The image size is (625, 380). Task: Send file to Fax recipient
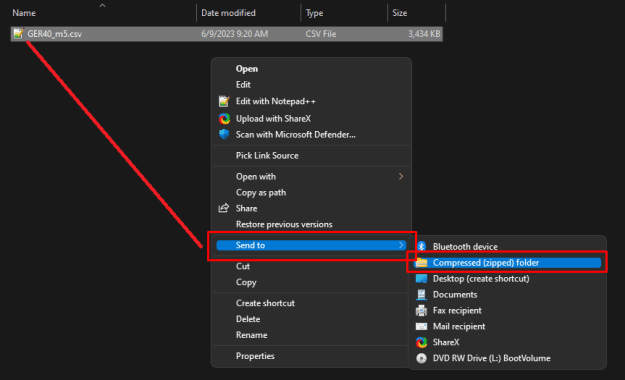(x=457, y=310)
